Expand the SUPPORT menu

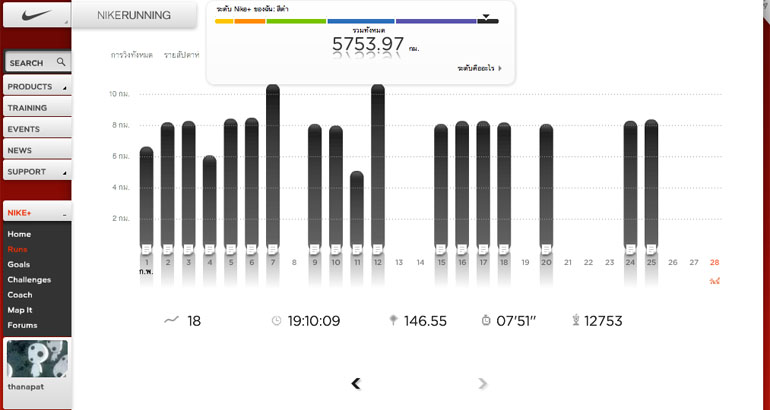(36, 171)
